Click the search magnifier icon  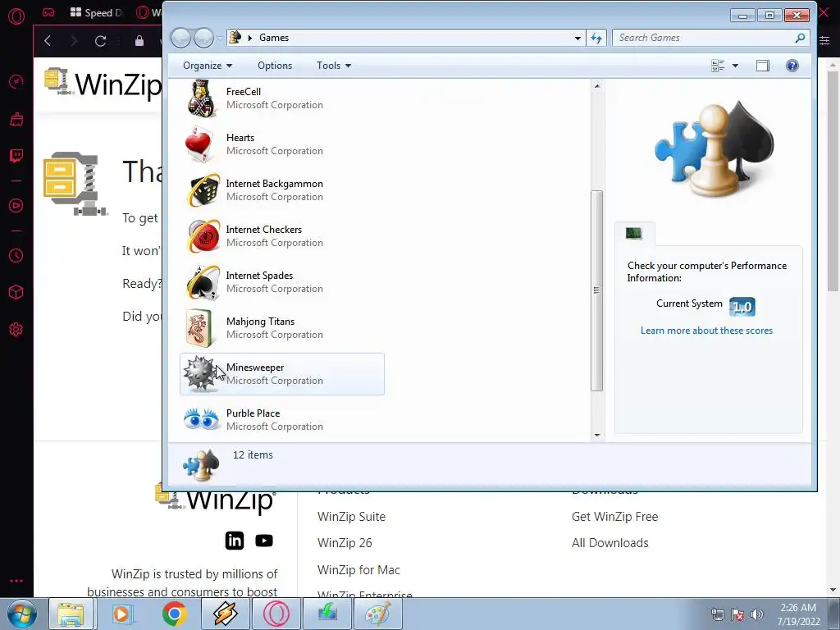pyautogui.click(x=800, y=38)
